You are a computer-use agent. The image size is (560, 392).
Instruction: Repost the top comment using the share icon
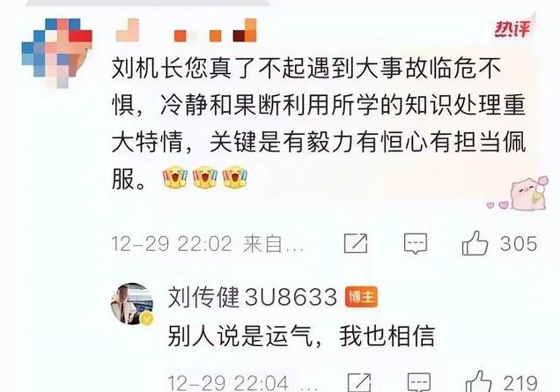click(356, 243)
